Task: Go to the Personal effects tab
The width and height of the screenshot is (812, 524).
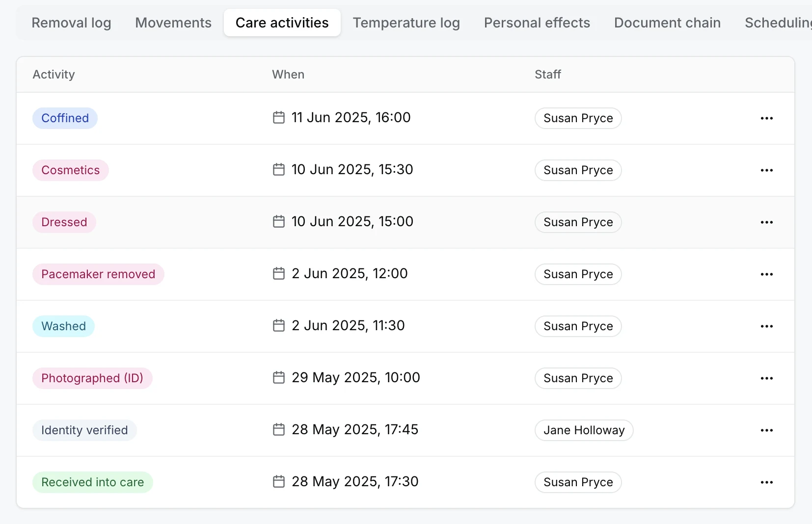Action: point(537,23)
